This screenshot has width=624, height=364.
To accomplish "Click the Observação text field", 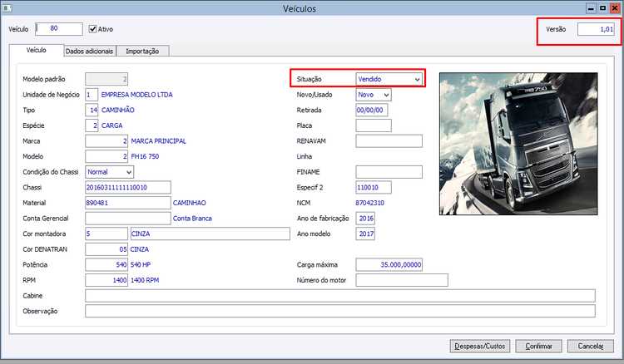I will pyautogui.click(x=340, y=311).
